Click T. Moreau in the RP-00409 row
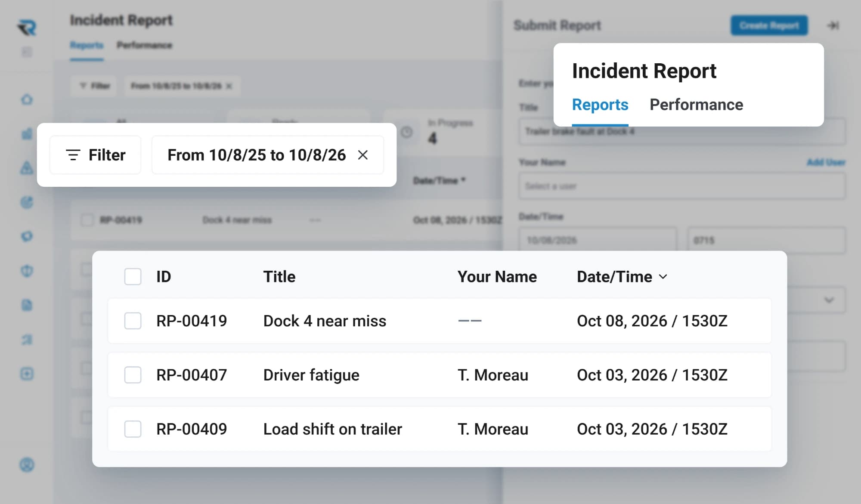 click(493, 429)
